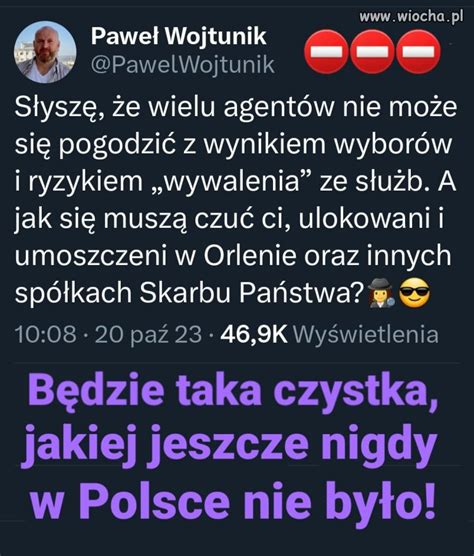Visit the www.wiocha.pl watermark link
474x556 pixels.
click(x=411, y=17)
